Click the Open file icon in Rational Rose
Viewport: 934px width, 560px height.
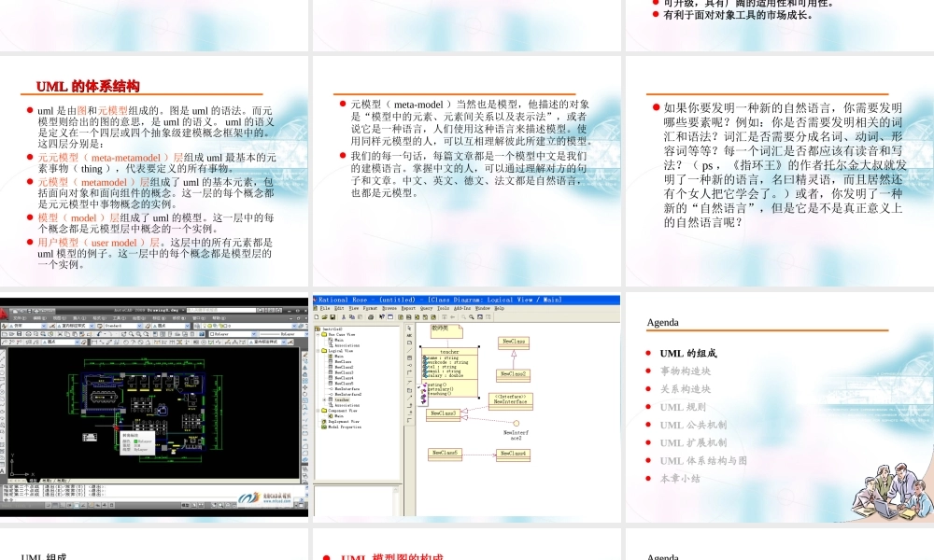click(x=325, y=317)
